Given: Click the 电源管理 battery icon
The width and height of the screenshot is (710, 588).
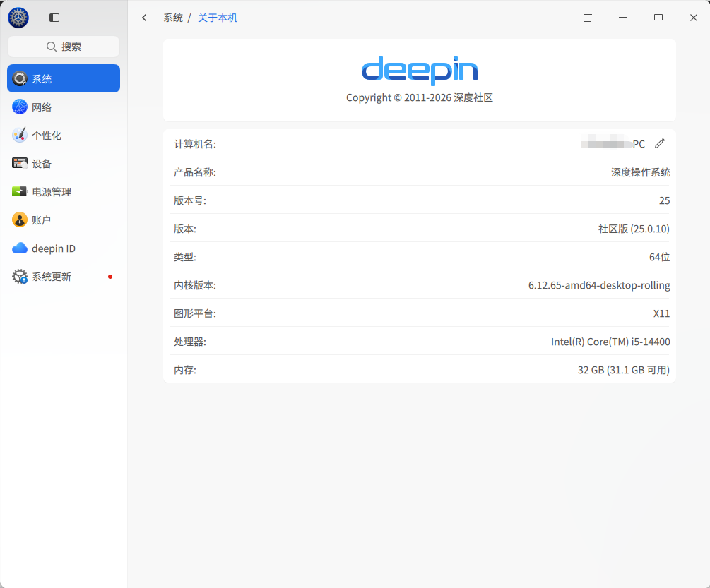Looking at the screenshot, I should 20,192.
